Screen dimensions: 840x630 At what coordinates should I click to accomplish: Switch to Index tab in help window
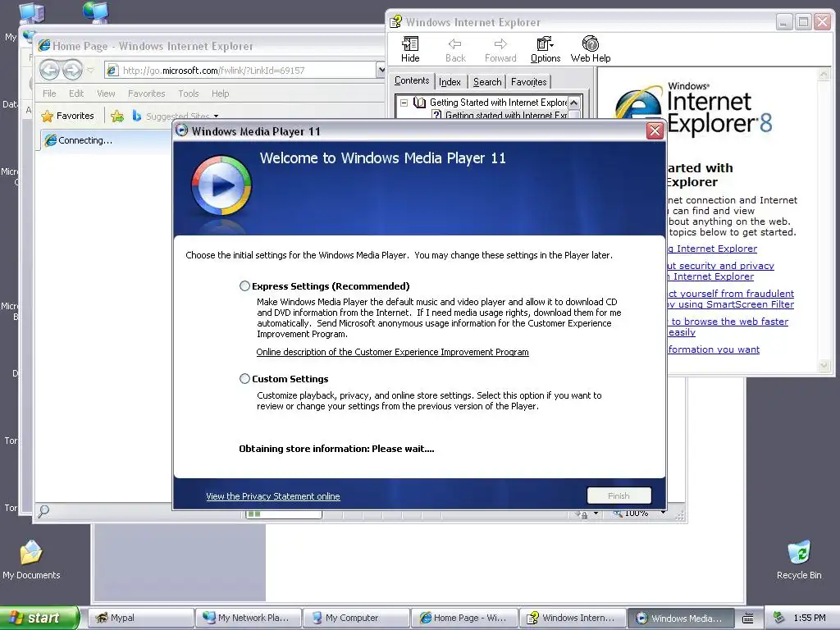(450, 82)
